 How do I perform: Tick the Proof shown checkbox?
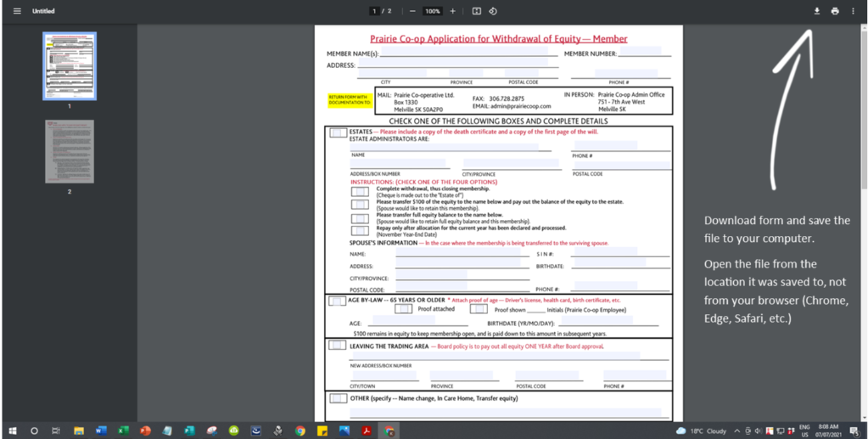click(x=479, y=309)
